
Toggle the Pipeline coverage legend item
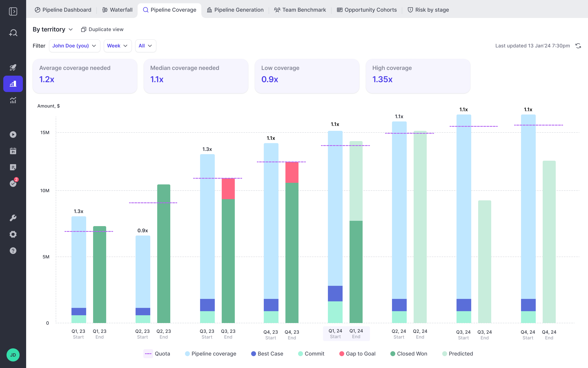(x=210, y=354)
